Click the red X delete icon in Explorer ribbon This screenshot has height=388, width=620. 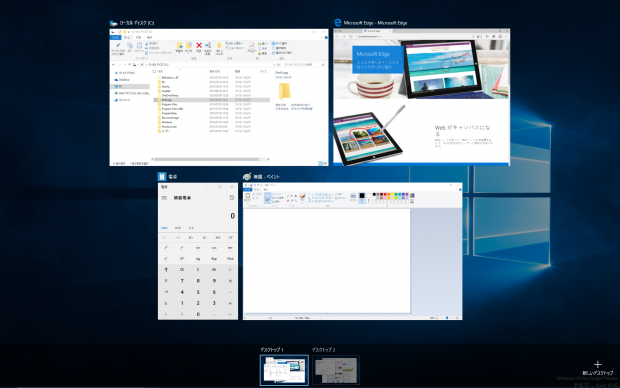pos(199,46)
